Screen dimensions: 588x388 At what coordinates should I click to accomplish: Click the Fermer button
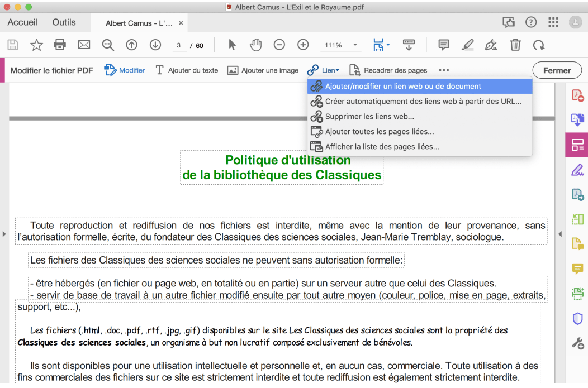pyautogui.click(x=557, y=70)
